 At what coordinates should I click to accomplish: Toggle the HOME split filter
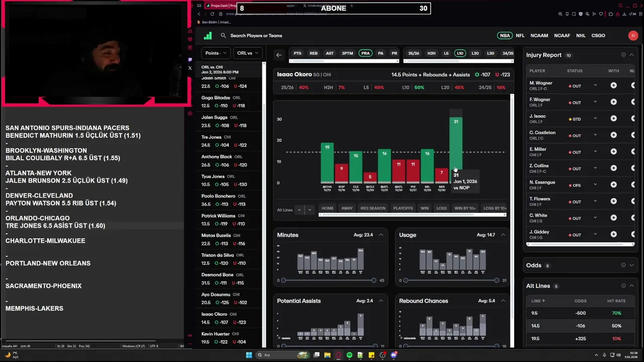coord(328,208)
